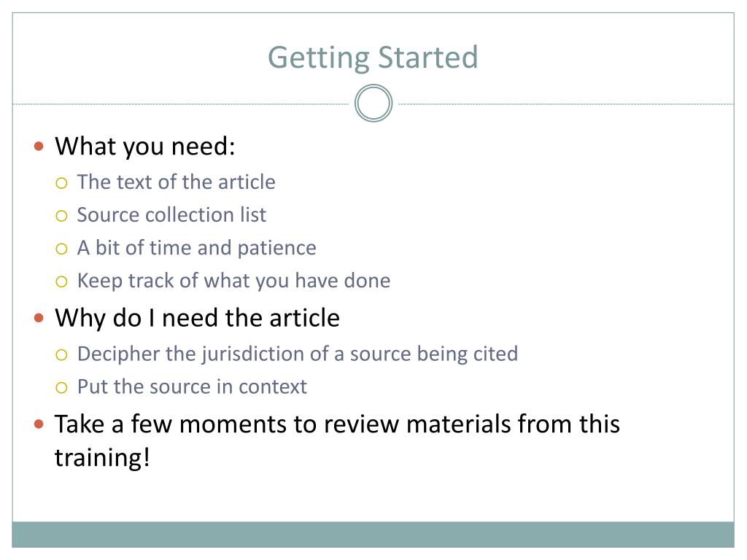
Task: Click the teal footer bar of the slide
Action: pyautogui.click(x=373, y=534)
